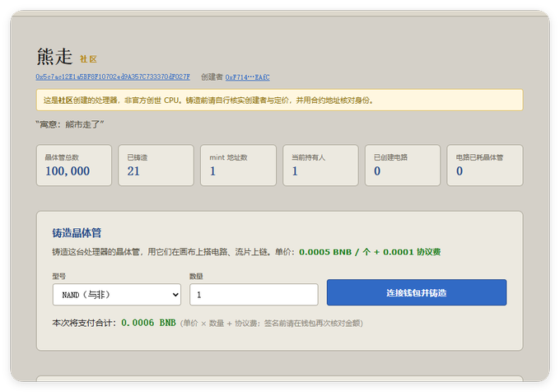
Task: Click the 连接钱包并铸造 button
Action: [x=417, y=292]
